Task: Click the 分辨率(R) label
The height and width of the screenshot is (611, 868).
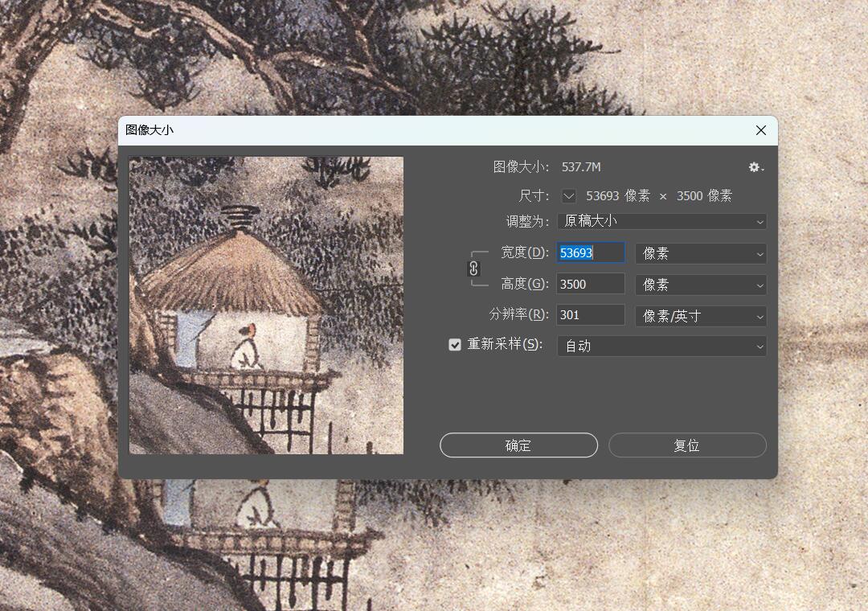Action: 518,314
